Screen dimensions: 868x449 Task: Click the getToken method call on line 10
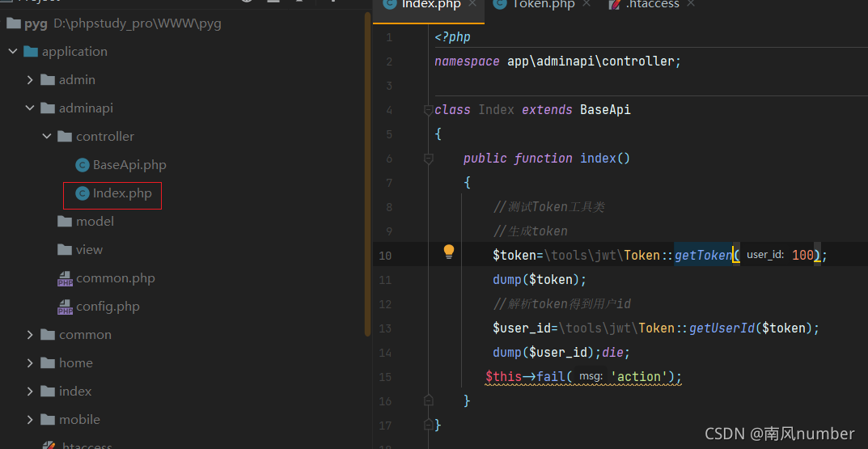coord(703,255)
